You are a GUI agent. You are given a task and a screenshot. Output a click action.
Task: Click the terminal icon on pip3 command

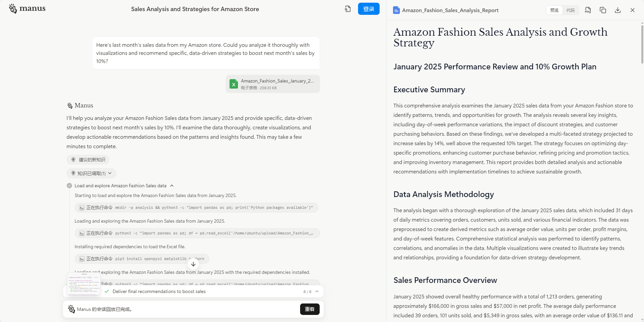tap(82, 259)
